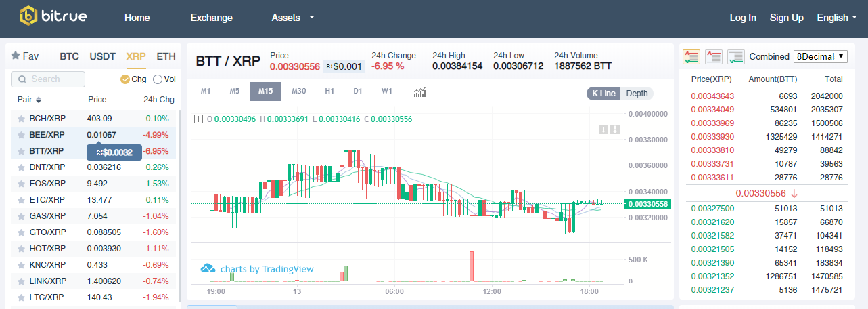The width and height of the screenshot is (868, 309).
Task: Favorite the BCH/XRP pair star
Action: [22, 119]
